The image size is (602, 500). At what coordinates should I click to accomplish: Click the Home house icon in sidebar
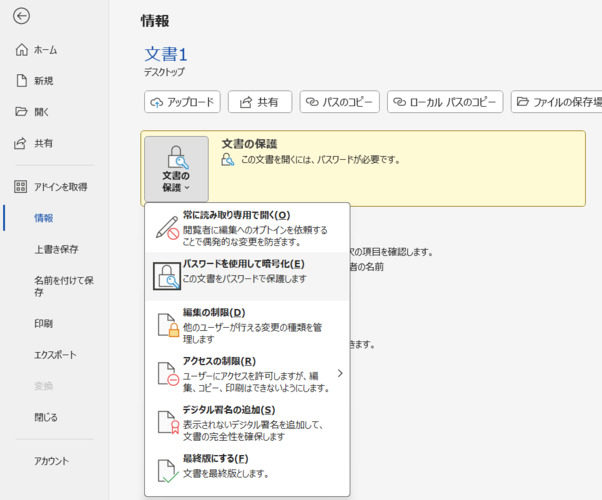22,50
